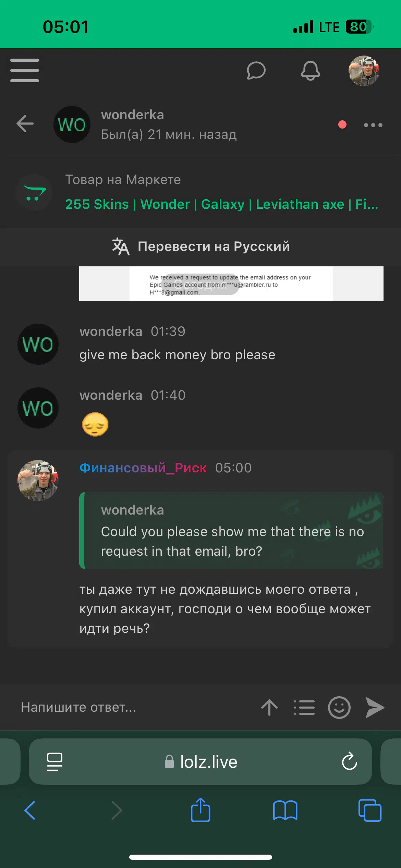This screenshot has width=401, height=868.
Task: Open the 255 Skins market item link
Action: pyautogui.click(x=221, y=204)
